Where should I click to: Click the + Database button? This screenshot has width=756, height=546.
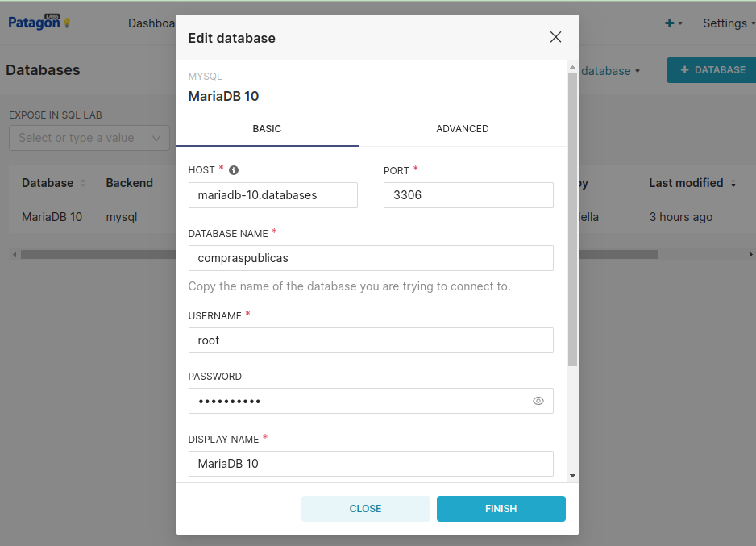[712, 70]
